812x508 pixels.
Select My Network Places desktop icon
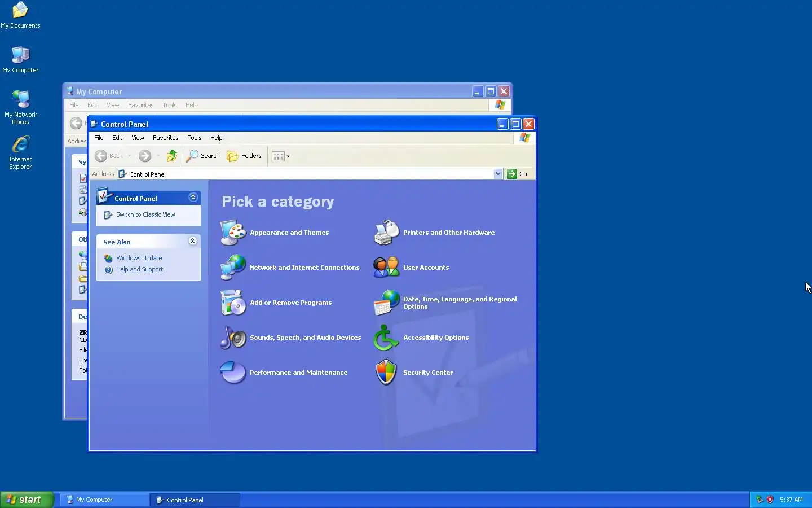(x=20, y=108)
